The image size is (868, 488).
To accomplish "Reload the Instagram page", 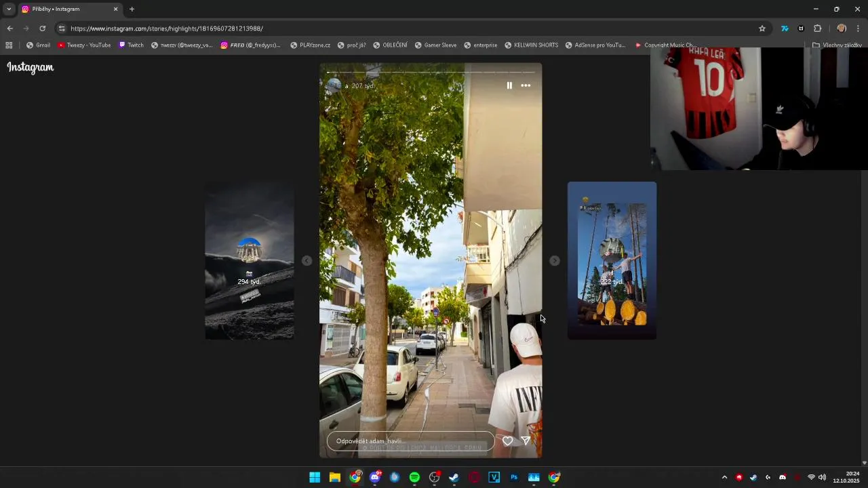I will point(42,28).
